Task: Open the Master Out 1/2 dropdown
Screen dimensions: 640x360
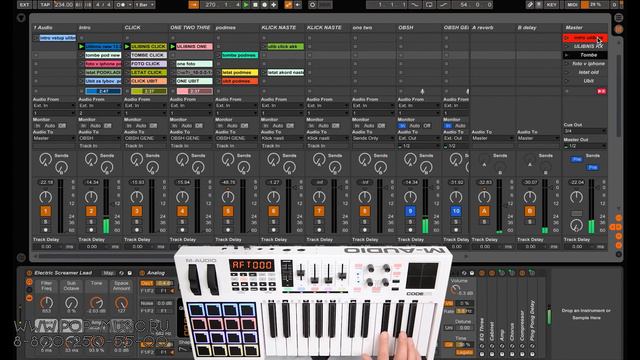Action: point(585,146)
